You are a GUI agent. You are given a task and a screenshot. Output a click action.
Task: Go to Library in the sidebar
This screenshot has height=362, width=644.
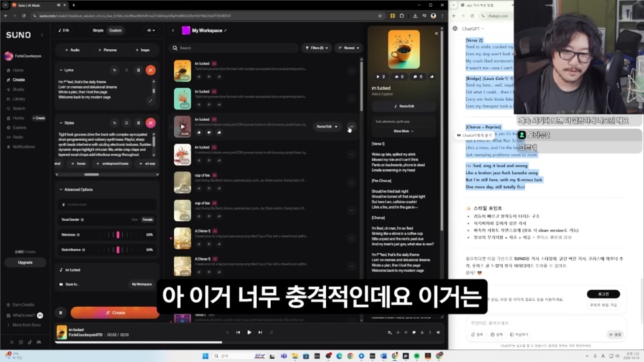(19, 99)
